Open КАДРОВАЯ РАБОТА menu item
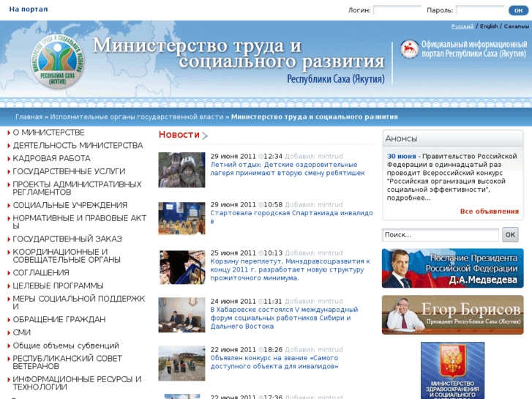Image resolution: width=532 pixels, height=399 pixels. pos(51,158)
